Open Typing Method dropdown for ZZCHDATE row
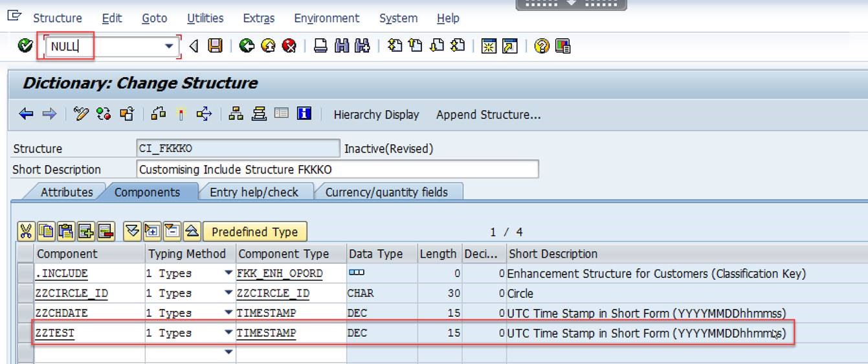 click(x=228, y=313)
